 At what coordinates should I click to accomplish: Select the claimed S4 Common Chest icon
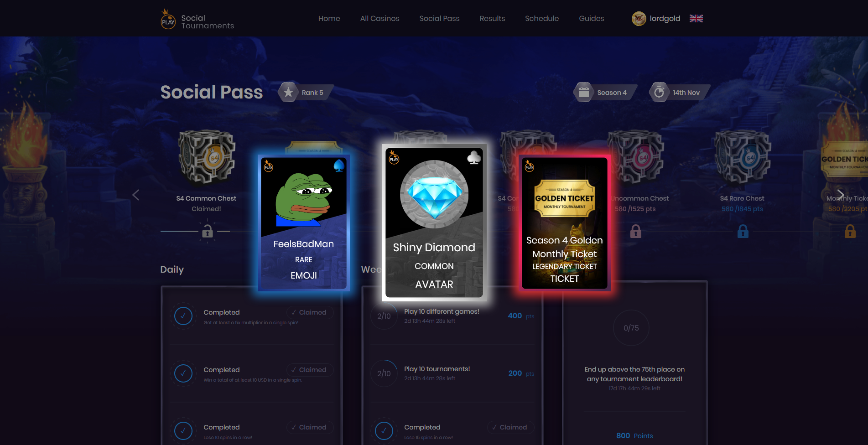(x=207, y=158)
